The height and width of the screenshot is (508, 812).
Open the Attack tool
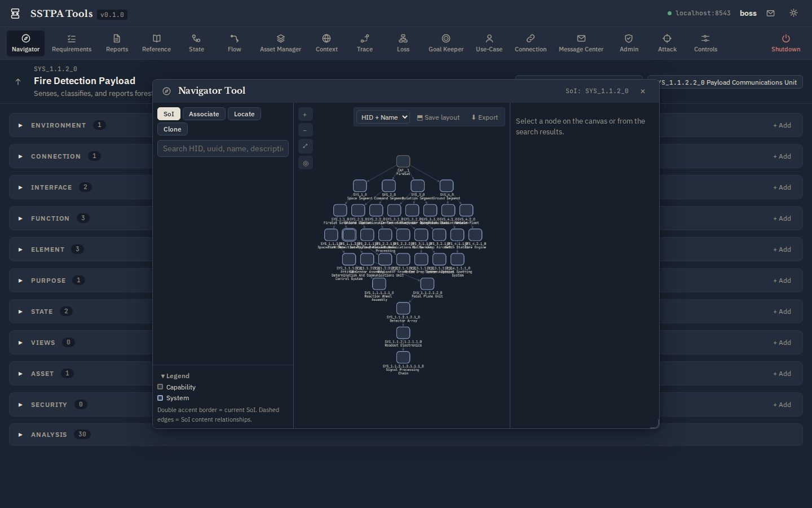(x=667, y=43)
